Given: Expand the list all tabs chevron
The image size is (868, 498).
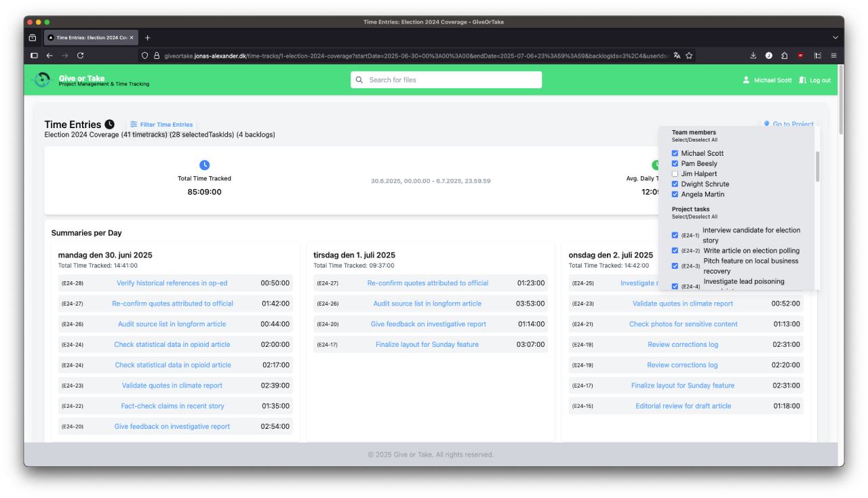Looking at the screenshot, I should [835, 37].
